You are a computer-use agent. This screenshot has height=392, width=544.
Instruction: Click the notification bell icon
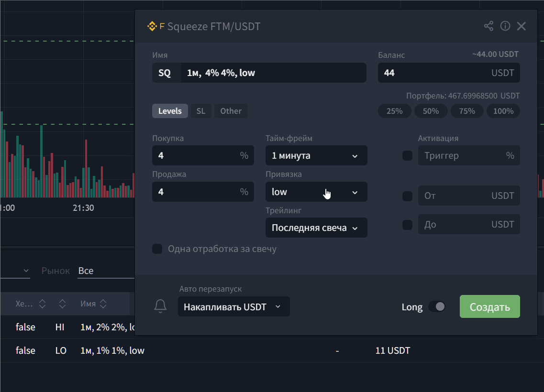click(x=161, y=306)
